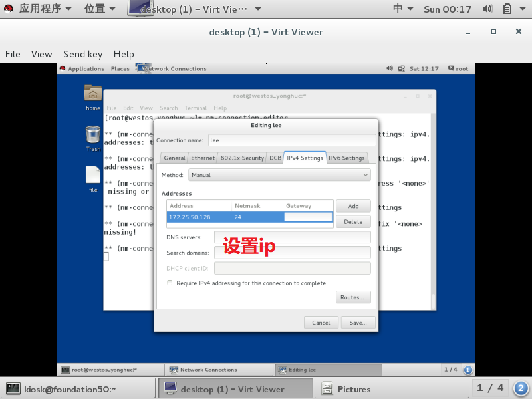Switch to 802.1x Security tab
The width and height of the screenshot is (532, 399).
(x=242, y=158)
